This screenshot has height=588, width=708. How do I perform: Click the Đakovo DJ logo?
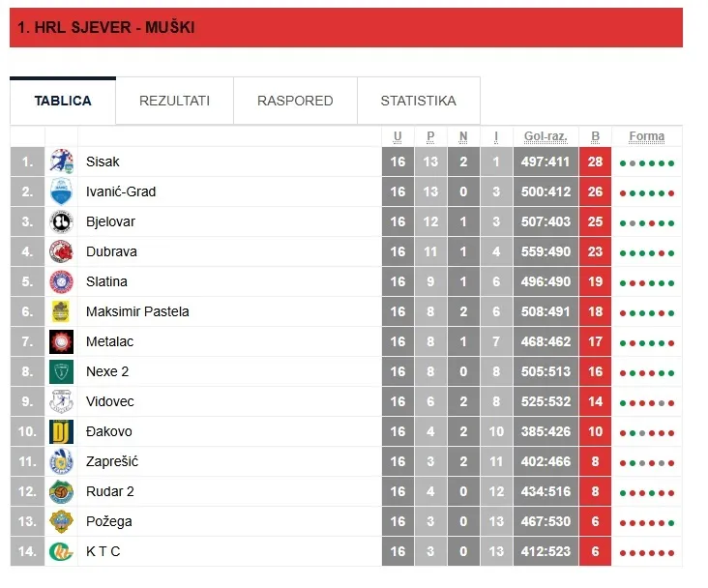[x=61, y=431]
